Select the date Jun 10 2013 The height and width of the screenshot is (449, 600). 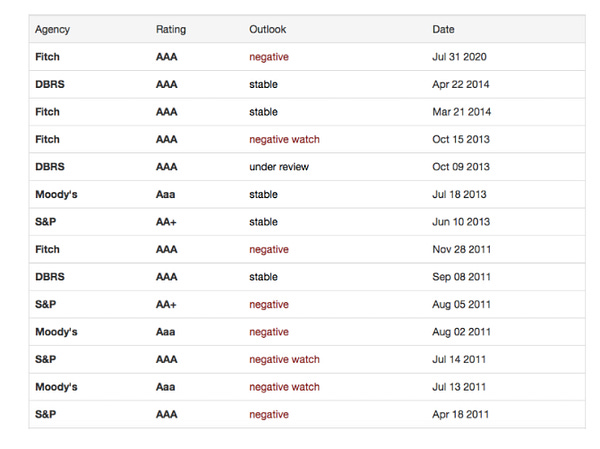point(461,222)
